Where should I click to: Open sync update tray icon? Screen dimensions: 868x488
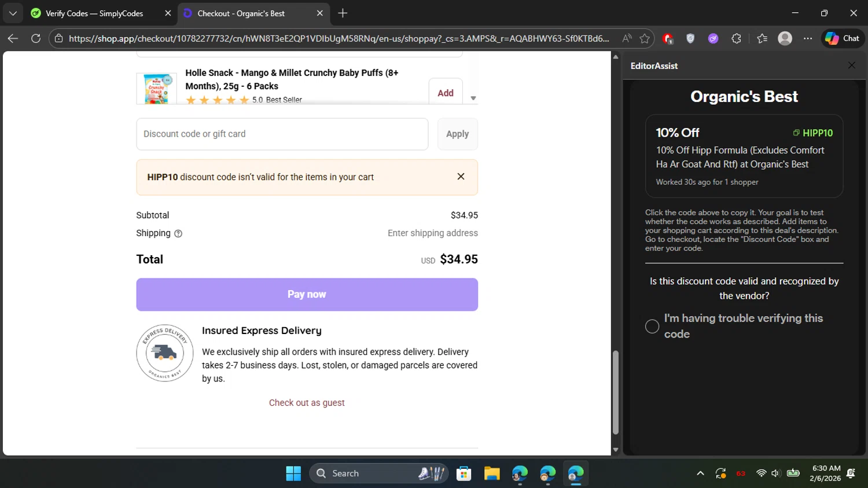coord(720,474)
